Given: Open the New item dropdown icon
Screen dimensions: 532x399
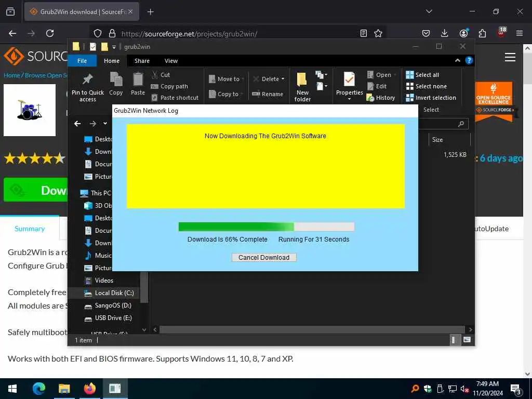Looking at the screenshot, I should click(321, 74).
